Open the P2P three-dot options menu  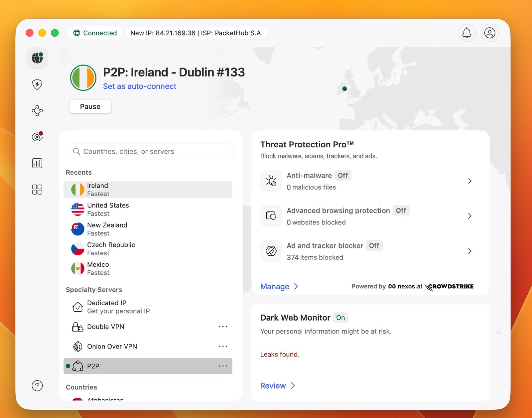(223, 366)
